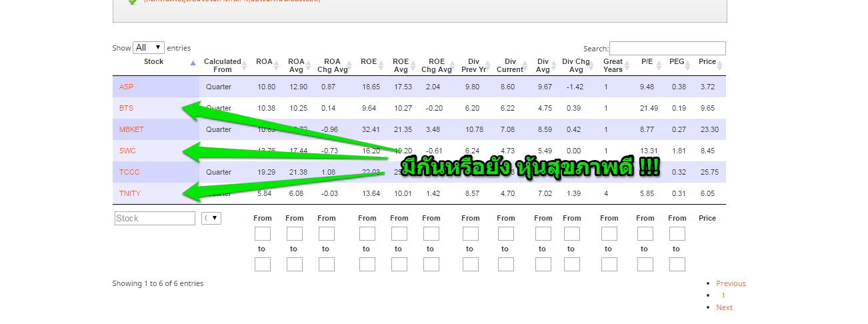Click the PEG From filter box

(677, 234)
